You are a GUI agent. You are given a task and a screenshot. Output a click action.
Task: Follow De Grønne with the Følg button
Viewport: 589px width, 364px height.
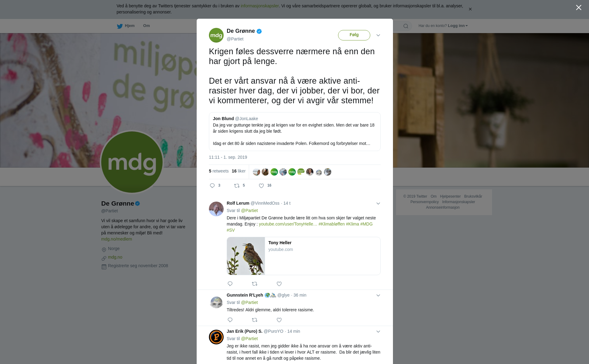coord(354,35)
